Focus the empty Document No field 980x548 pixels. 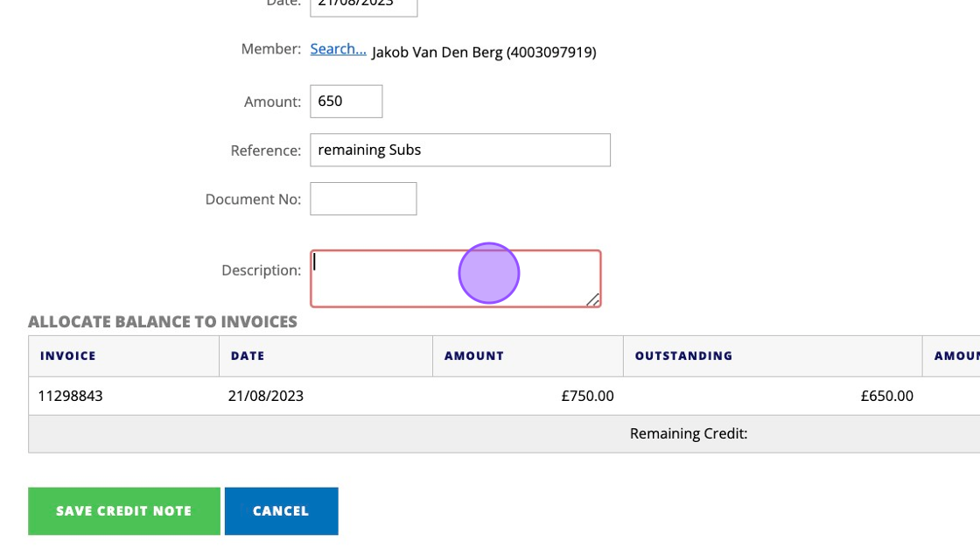[x=363, y=199]
